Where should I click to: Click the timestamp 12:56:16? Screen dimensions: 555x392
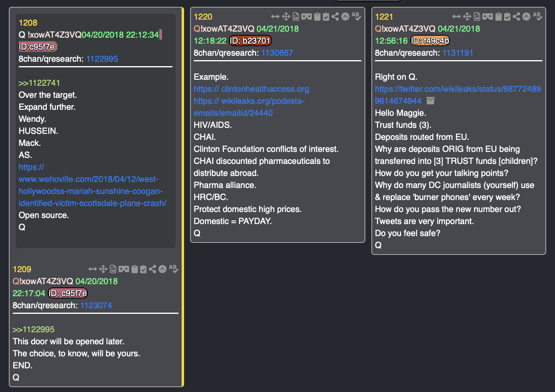[391, 41]
